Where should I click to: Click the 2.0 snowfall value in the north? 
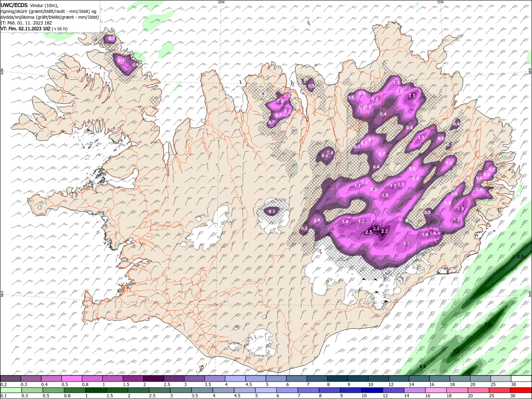click(x=280, y=101)
